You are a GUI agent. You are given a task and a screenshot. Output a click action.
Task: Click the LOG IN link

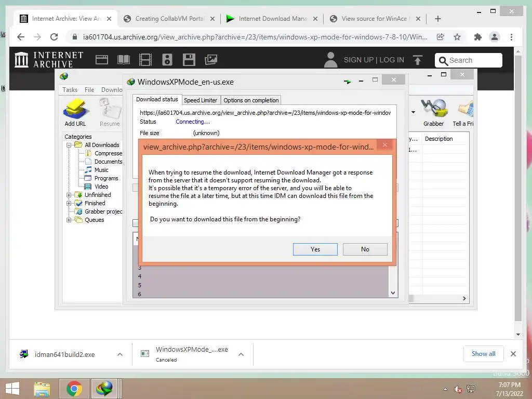tap(392, 60)
